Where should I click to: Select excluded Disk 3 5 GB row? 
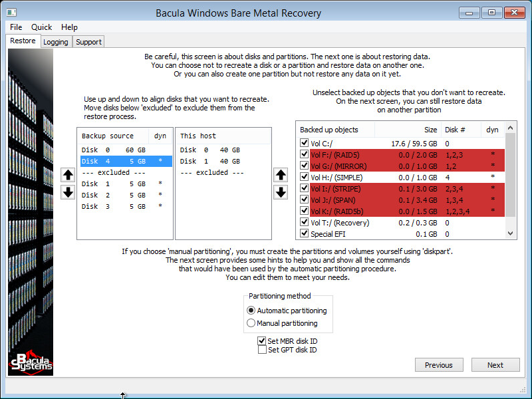coord(126,206)
